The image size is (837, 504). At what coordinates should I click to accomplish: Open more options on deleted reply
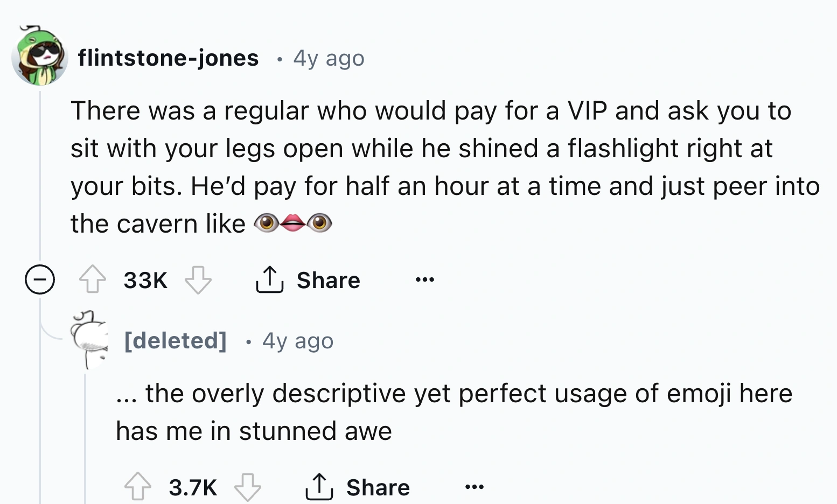(474, 487)
